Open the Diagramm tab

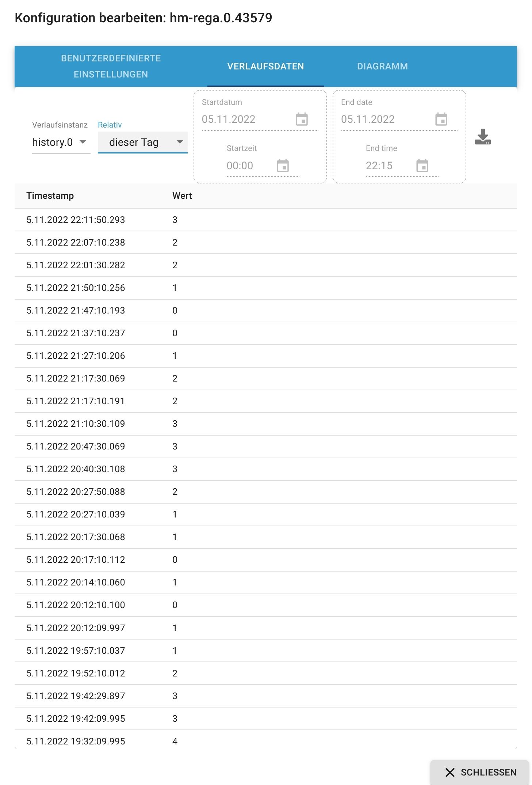pos(382,66)
